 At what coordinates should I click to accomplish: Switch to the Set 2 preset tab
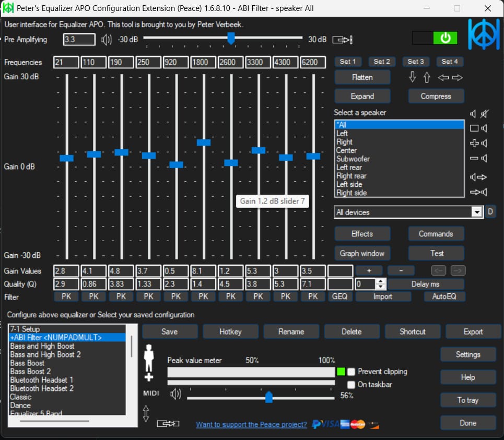coord(382,61)
